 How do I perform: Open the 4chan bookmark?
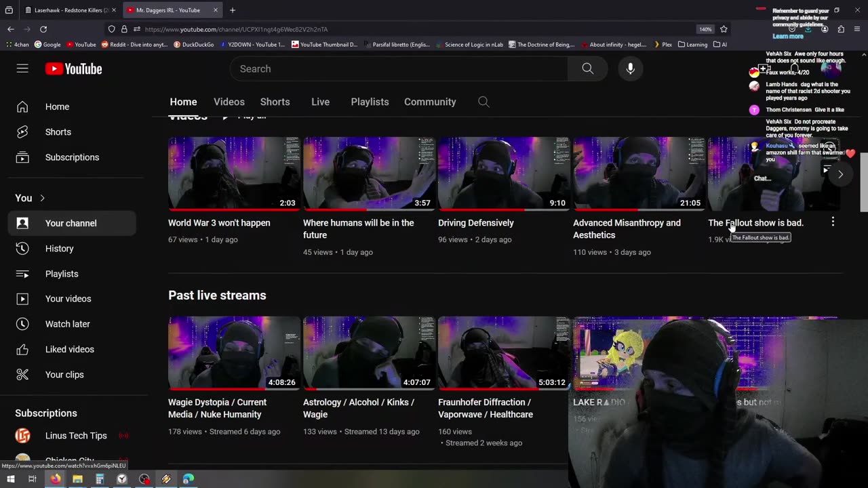tap(18, 45)
